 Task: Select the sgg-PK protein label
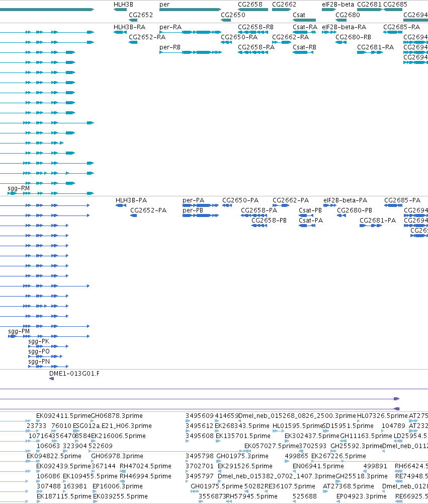click(x=39, y=342)
